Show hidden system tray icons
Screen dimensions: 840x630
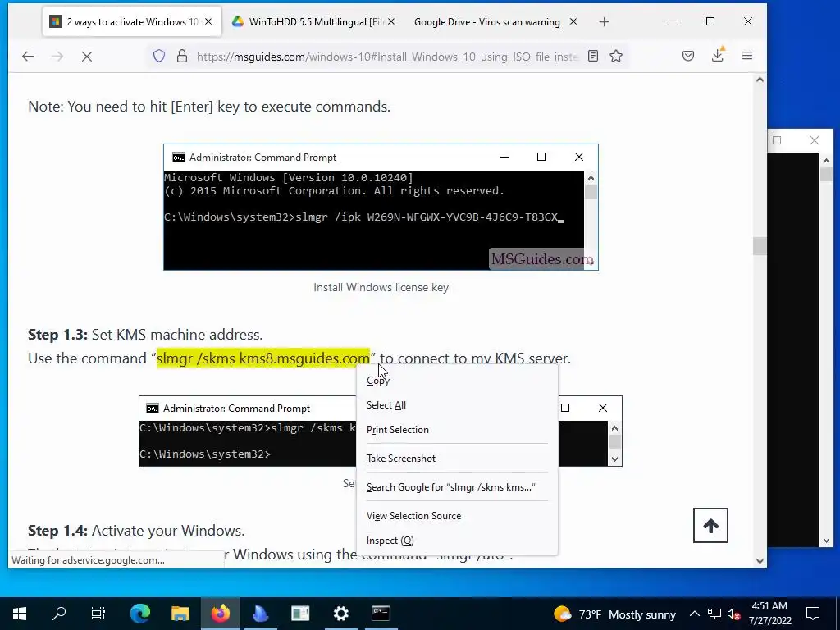[694, 614]
